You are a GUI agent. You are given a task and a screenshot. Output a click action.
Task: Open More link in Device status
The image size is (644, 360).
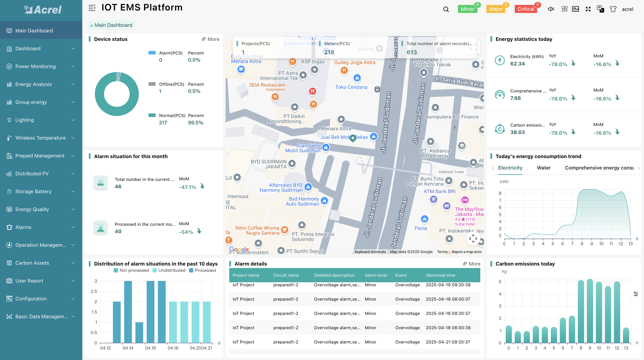click(210, 39)
